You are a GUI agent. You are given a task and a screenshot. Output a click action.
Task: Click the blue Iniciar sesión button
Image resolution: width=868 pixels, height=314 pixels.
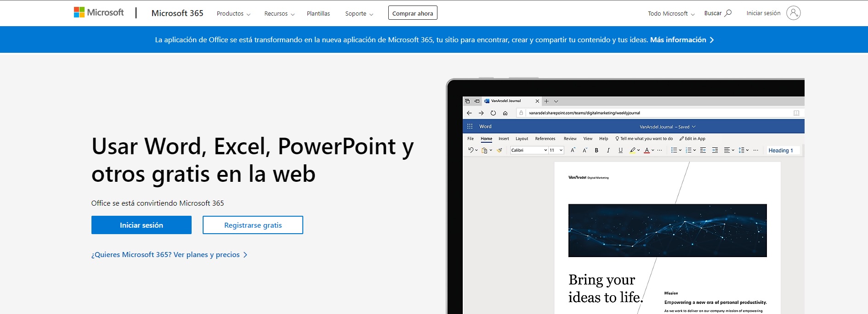[142, 225]
